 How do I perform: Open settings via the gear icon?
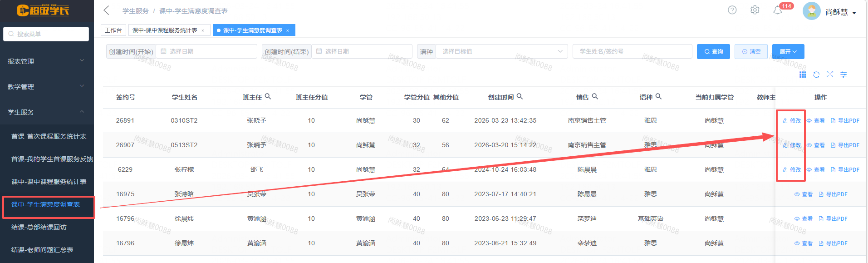tap(755, 10)
